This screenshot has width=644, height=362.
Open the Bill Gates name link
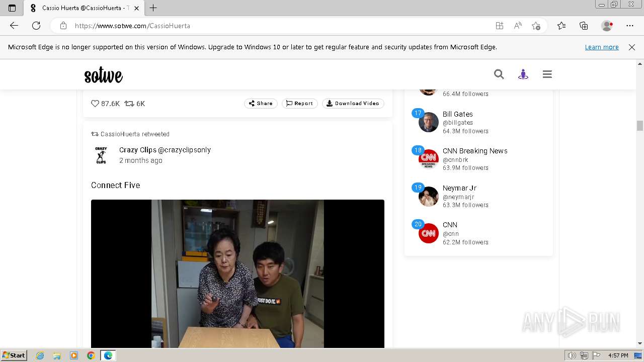pos(457,114)
